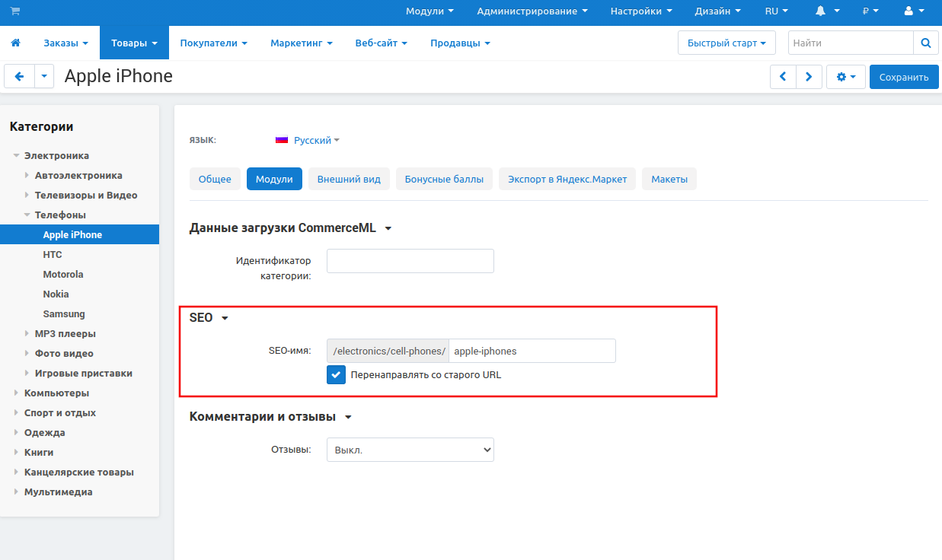This screenshot has width=942, height=560.
Task: Click the shopping cart icon in top bar
Action: tap(15, 11)
